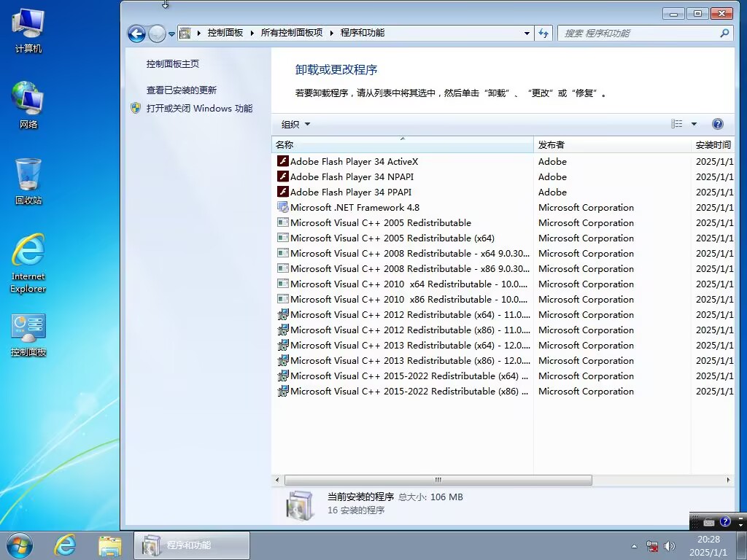Select Microsoft Visual C++ 2010 x64 row text
747x560 pixels.
click(409, 284)
